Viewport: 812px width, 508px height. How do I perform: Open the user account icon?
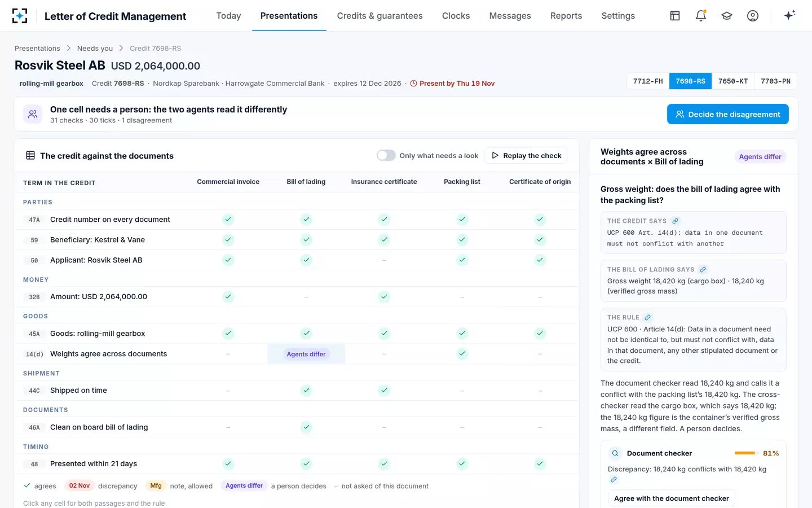coord(753,16)
